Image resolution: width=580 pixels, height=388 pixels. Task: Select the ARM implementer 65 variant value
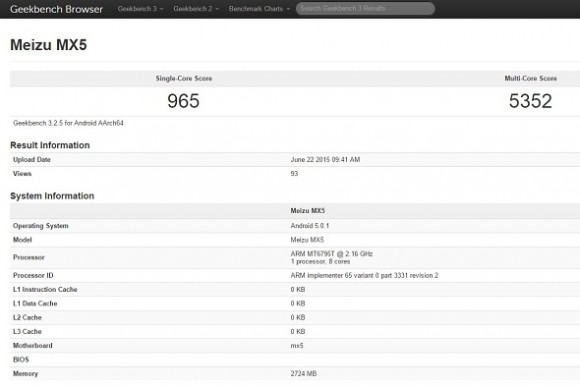click(x=364, y=276)
